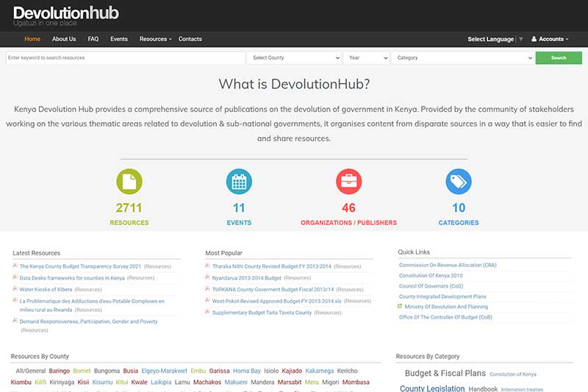Select the Elgeyo-Marakwet county link

(164, 371)
